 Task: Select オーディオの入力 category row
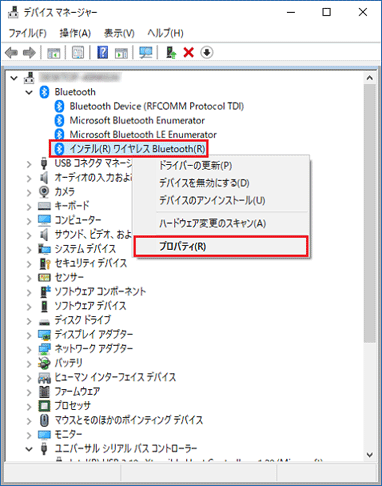click(93, 178)
